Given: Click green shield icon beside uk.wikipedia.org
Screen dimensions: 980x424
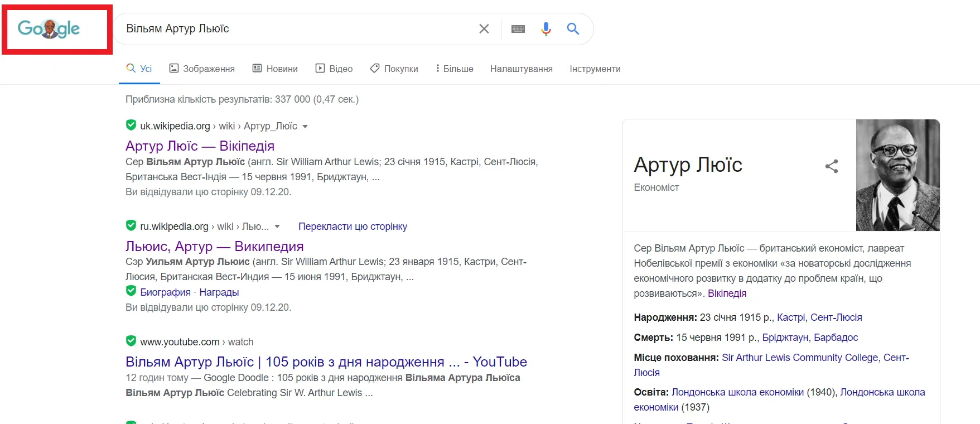Looking at the screenshot, I should [131, 125].
